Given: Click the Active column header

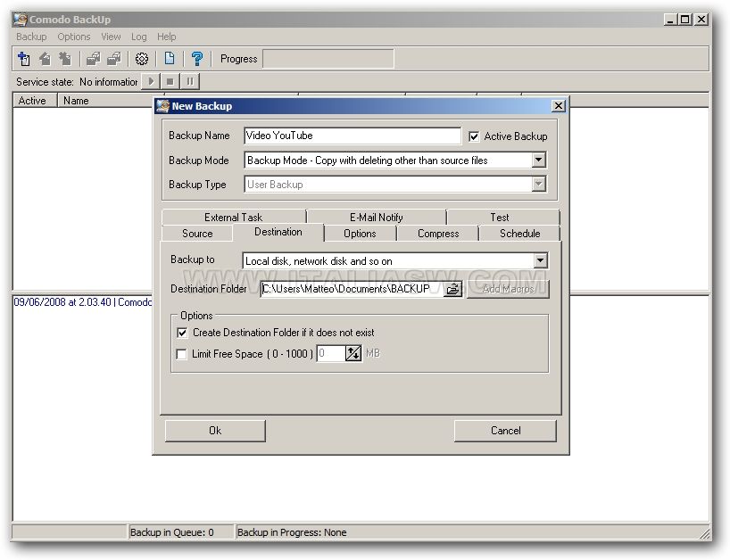Looking at the screenshot, I should [x=35, y=101].
